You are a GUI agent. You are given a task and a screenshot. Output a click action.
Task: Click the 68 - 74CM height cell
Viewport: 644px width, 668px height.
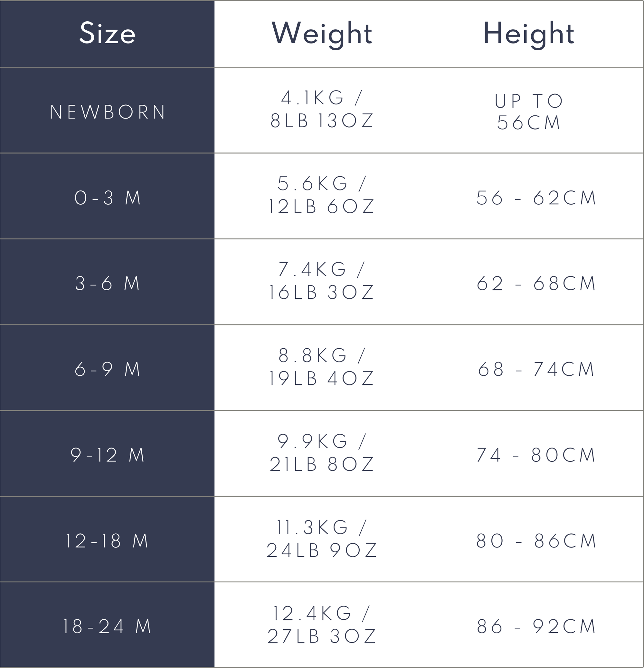click(536, 369)
